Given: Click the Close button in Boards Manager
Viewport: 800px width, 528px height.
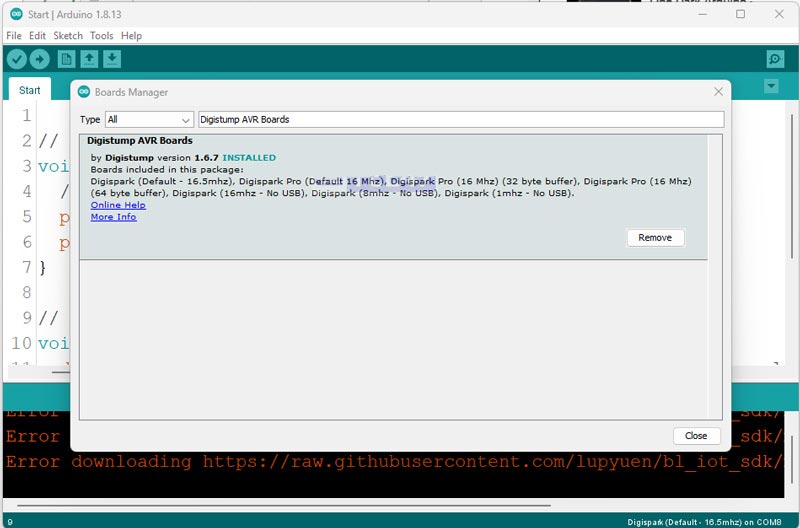Looking at the screenshot, I should tap(696, 436).
